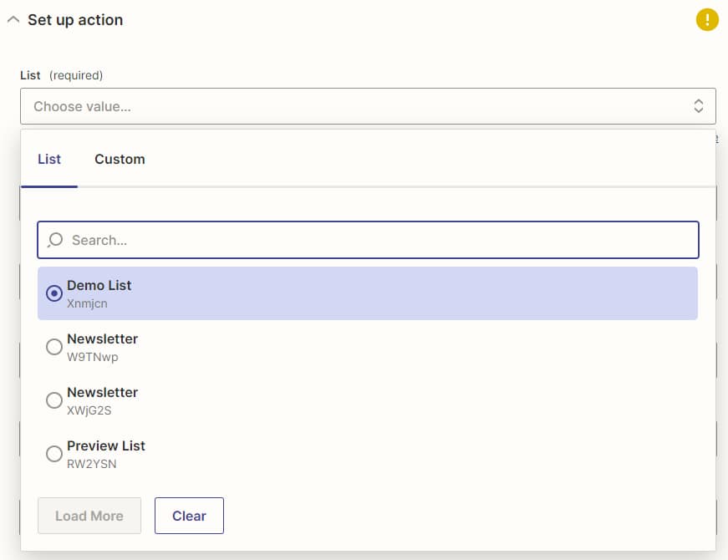
Task: Switch to the List tab
Action: click(x=49, y=160)
